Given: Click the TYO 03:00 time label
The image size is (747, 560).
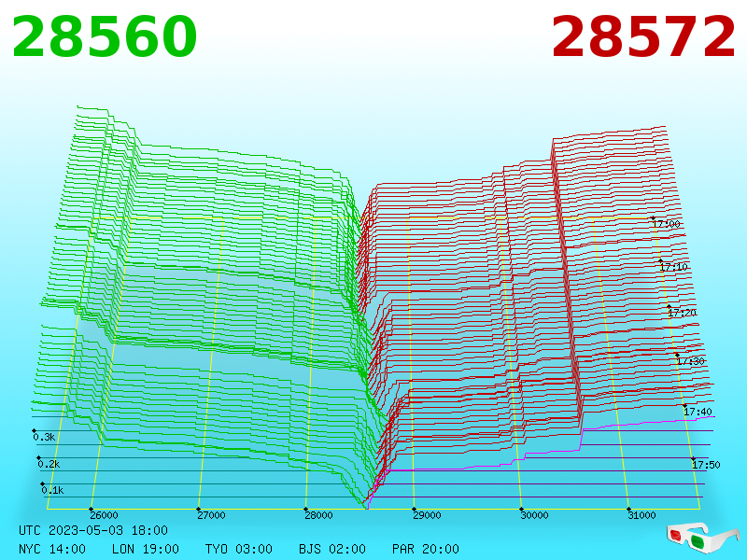Looking at the screenshot, I should (x=239, y=549).
